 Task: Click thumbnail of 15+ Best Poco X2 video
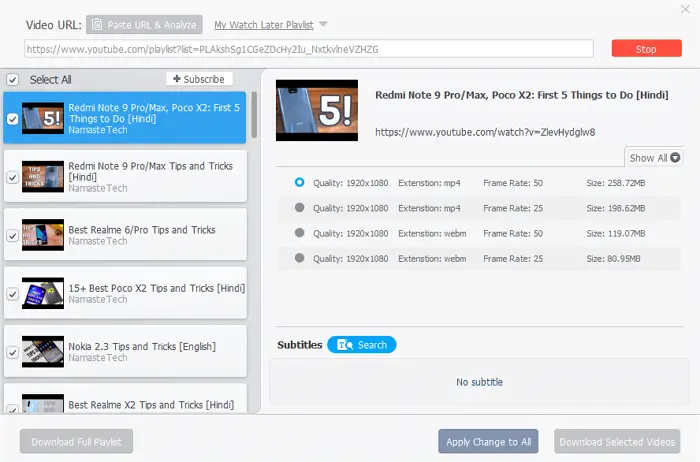tap(43, 293)
